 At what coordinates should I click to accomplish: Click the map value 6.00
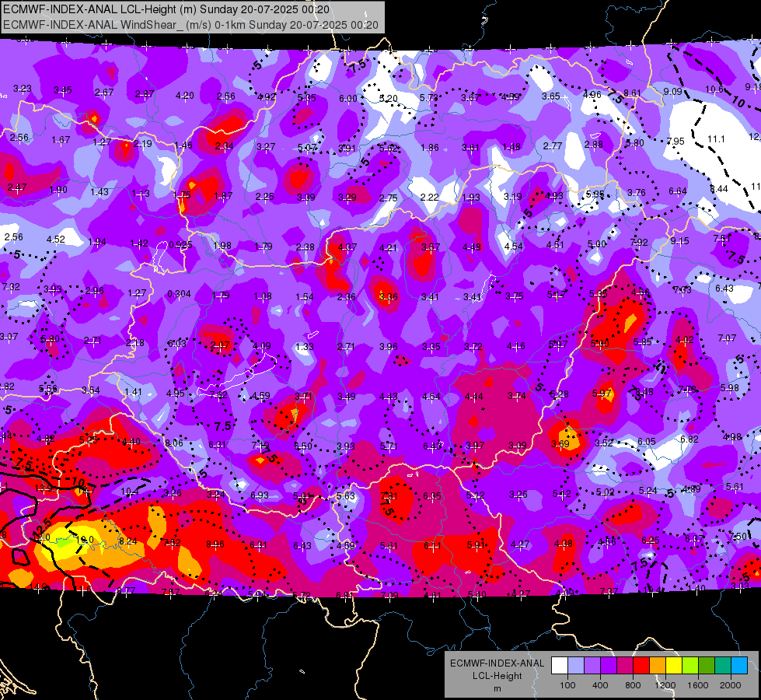pyautogui.click(x=348, y=99)
